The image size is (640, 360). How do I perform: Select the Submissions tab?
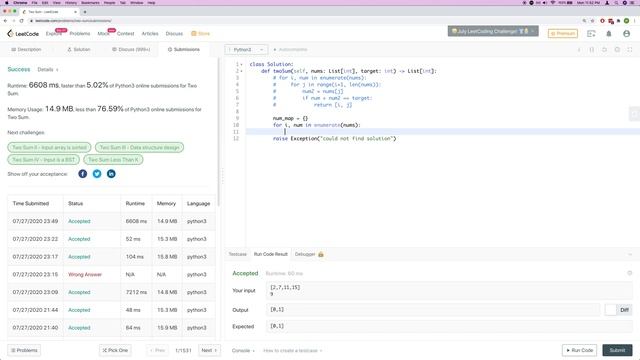tap(184, 49)
